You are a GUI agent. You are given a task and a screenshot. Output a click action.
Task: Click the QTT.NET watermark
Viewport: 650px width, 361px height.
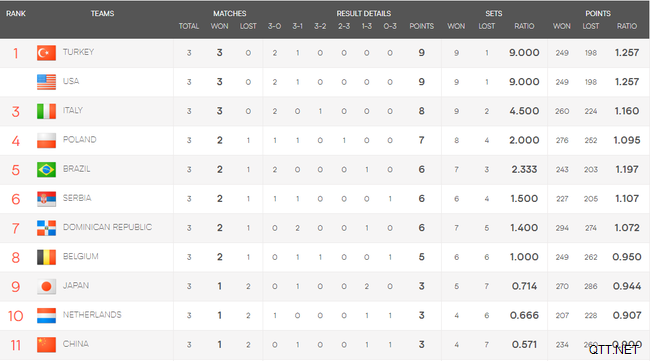point(614,350)
